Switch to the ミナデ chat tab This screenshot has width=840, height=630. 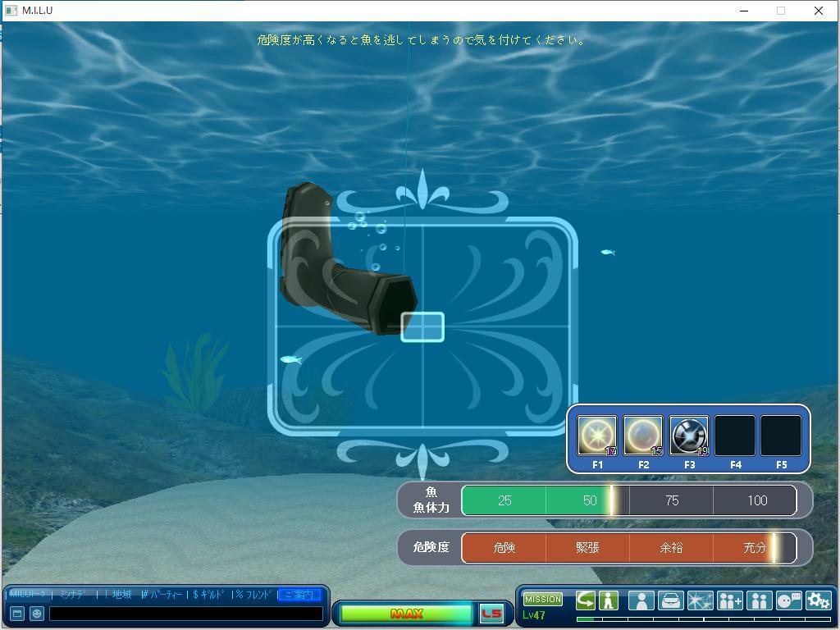click(x=73, y=594)
